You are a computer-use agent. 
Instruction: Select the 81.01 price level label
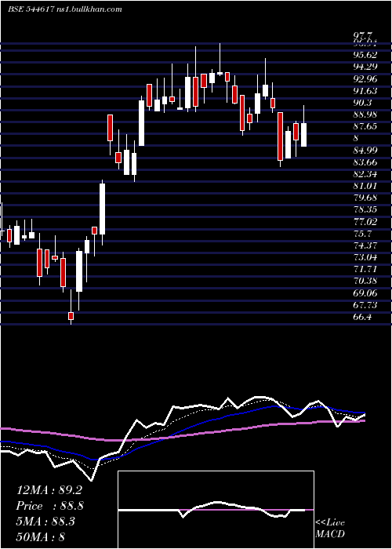(365, 186)
